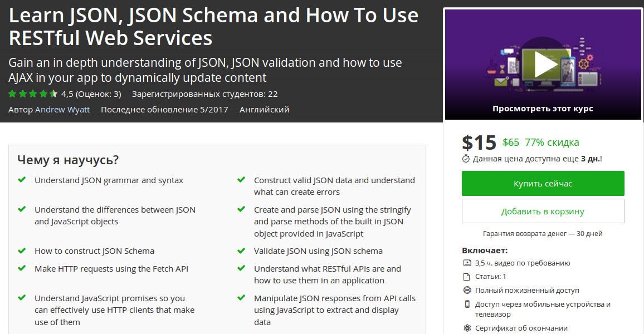The width and height of the screenshot is (644, 334).
Task: Click the "Добавить в корзину" button
Action: coord(543,210)
